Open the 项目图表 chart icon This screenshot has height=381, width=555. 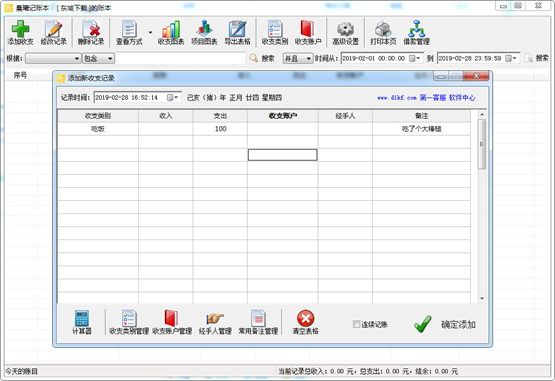pos(204,33)
